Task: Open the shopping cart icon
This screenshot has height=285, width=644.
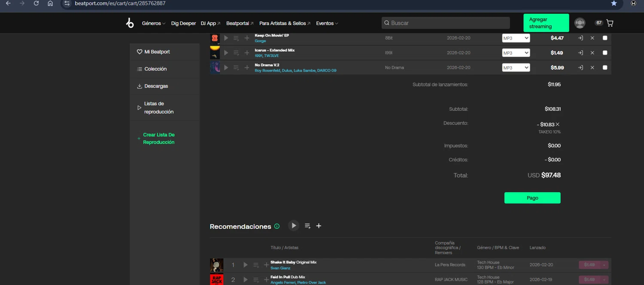Action: 610,23
